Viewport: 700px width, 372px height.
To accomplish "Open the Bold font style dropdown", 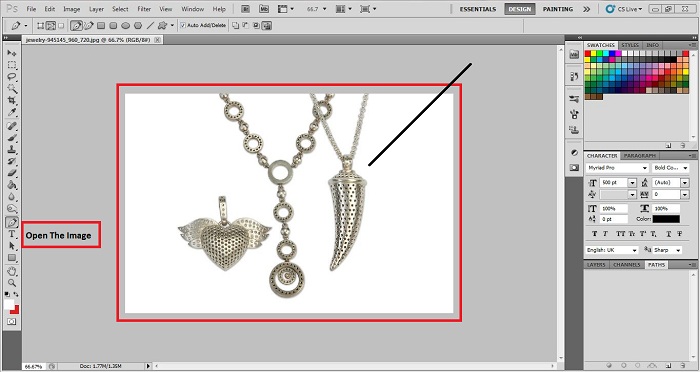I will click(685, 168).
